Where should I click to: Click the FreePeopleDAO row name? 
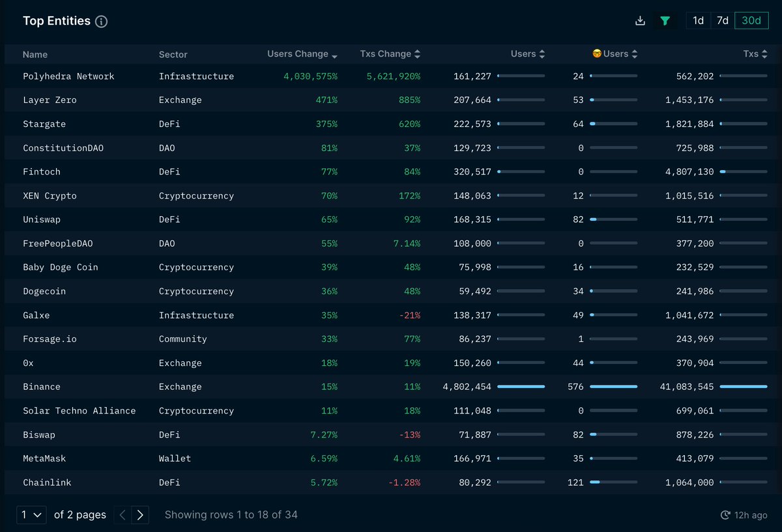coord(58,244)
